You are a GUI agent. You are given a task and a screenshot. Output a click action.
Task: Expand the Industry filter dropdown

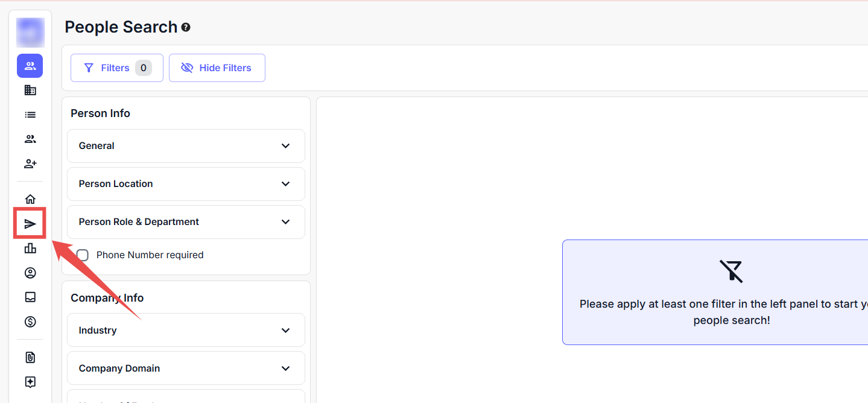pyautogui.click(x=186, y=331)
